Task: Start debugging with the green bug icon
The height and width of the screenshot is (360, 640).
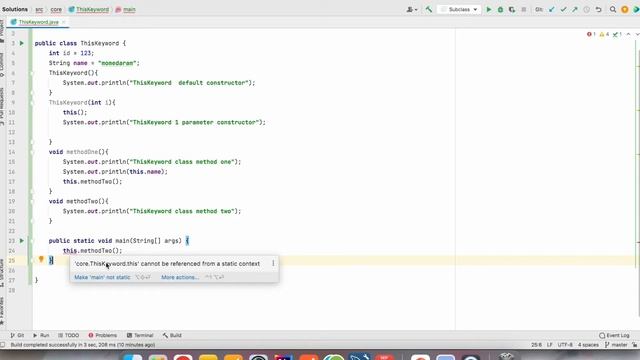Action: pyautogui.click(x=500, y=9)
